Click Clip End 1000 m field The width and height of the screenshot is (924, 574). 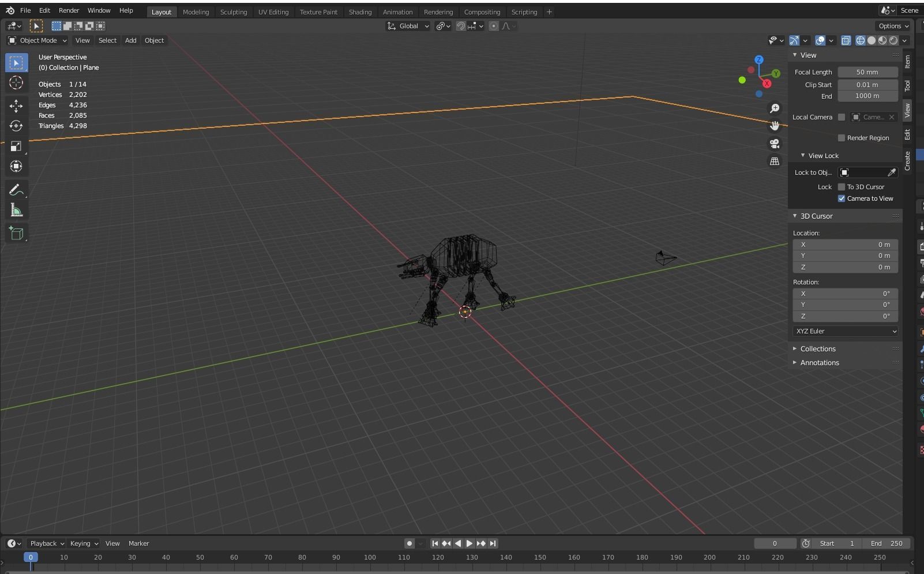point(867,96)
